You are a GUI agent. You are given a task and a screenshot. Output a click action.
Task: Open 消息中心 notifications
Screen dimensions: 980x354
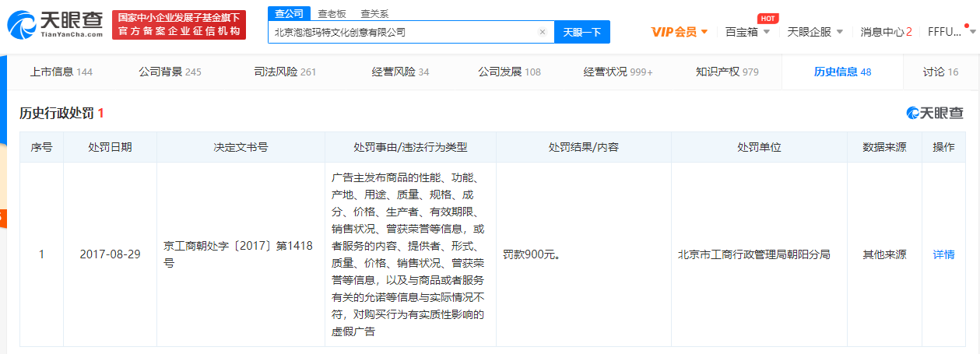tap(886, 32)
